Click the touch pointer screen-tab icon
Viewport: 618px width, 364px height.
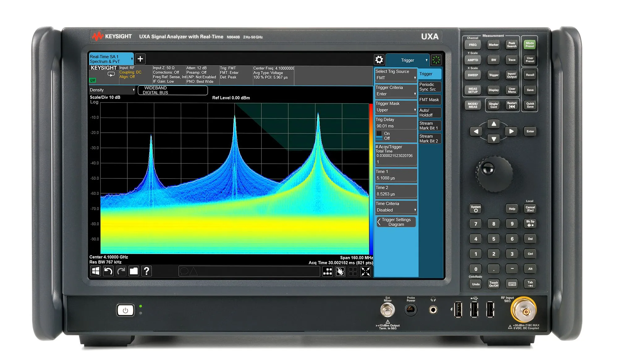[340, 271]
